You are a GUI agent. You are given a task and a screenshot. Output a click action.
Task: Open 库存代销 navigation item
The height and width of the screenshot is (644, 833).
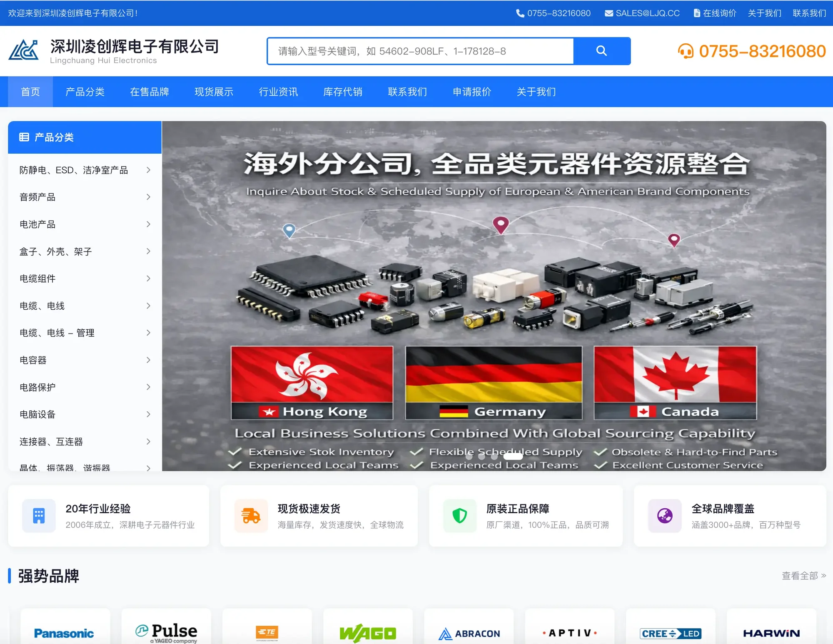[x=343, y=92]
